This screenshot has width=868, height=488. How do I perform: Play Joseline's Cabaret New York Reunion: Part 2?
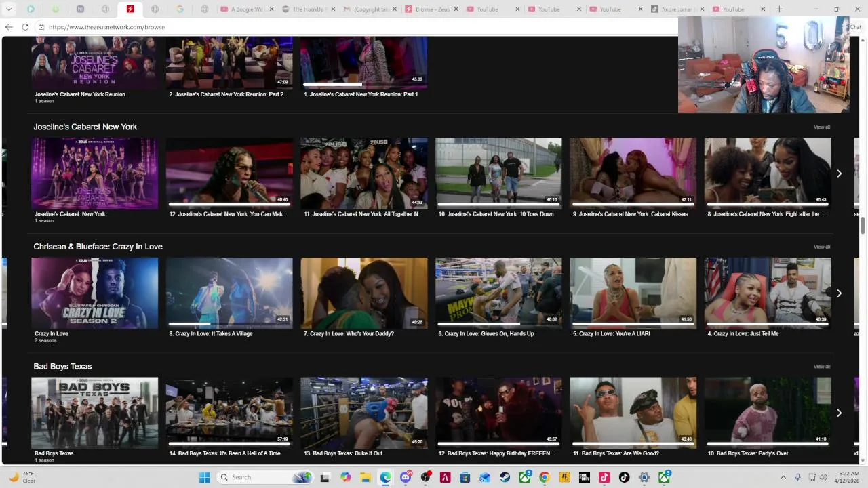point(229,63)
